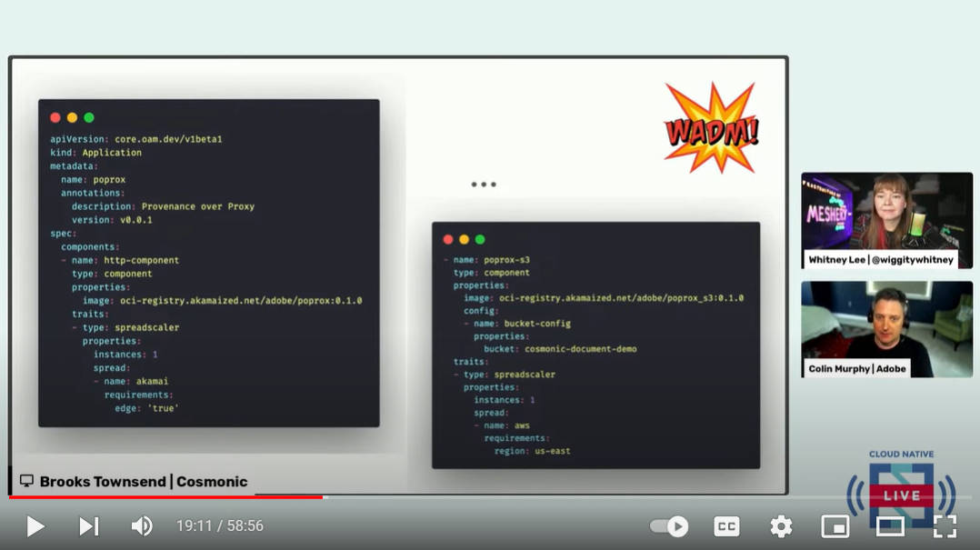Click the WADM! burst graphic
980x550 pixels.
pyautogui.click(x=712, y=129)
